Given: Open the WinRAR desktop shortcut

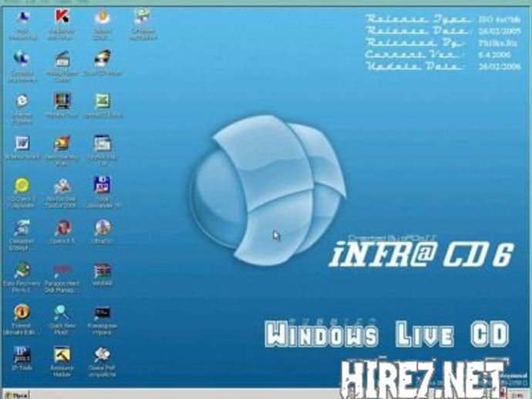Looking at the screenshot, I should 103,270.
